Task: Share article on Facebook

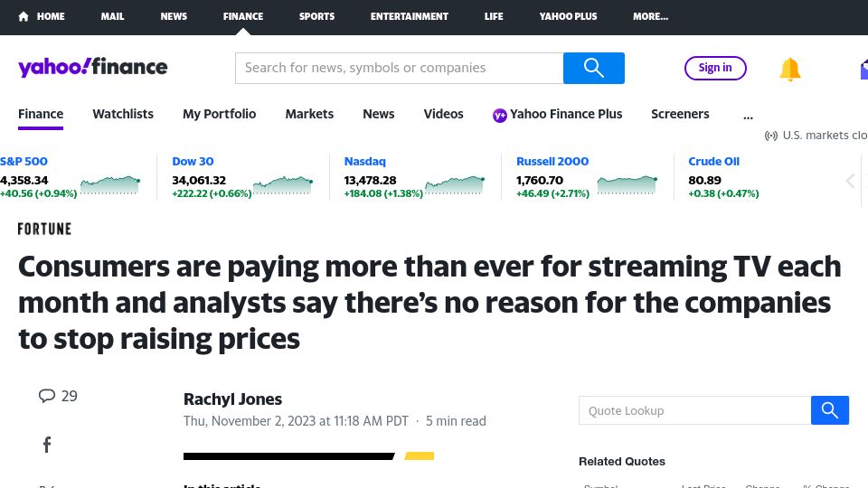Action: click(x=47, y=445)
